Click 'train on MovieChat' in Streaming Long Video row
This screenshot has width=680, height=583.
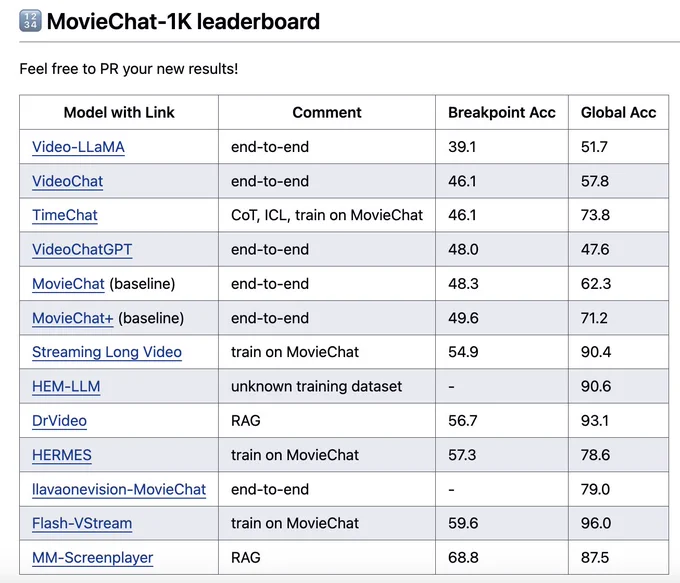[295, 352]
